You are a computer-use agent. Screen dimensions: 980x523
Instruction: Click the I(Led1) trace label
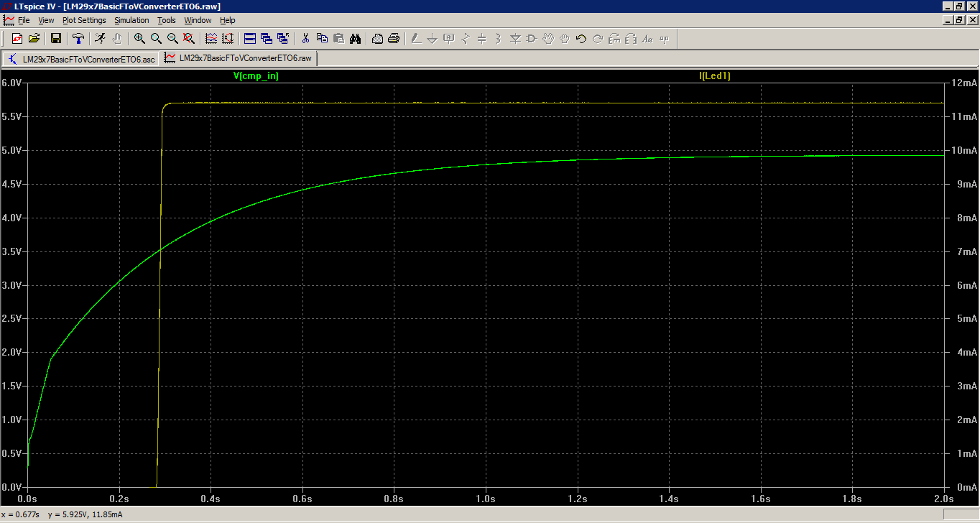point(715,75)
